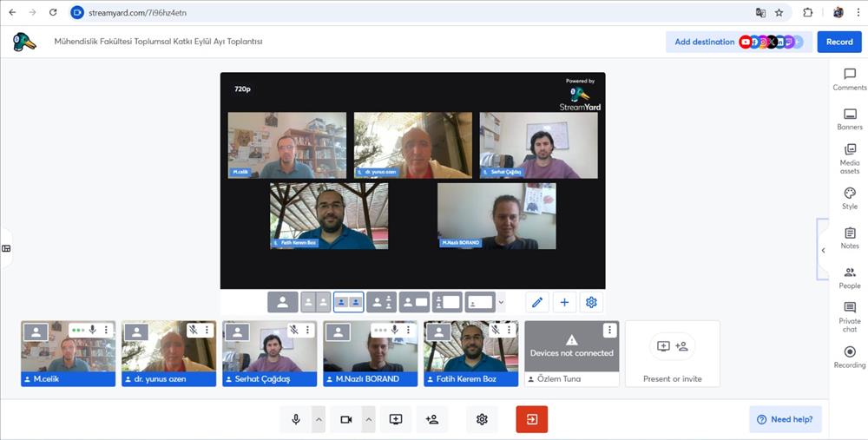Image resolution: width=868 pixels, height=440 pixels.
Task: Switch to the Notes tab
Action: (x=849, y=237)
